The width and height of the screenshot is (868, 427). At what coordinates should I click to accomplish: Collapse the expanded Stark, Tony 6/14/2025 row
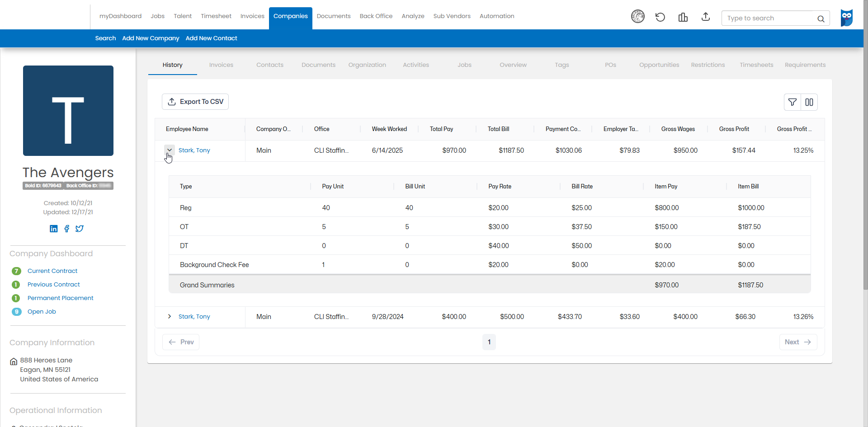coord(170,150)
